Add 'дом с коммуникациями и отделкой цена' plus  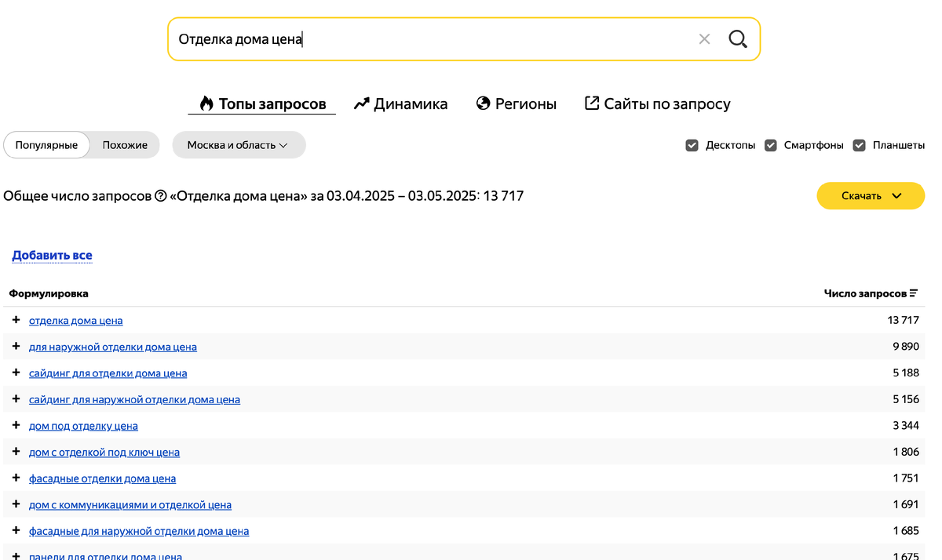coord(16,504)
